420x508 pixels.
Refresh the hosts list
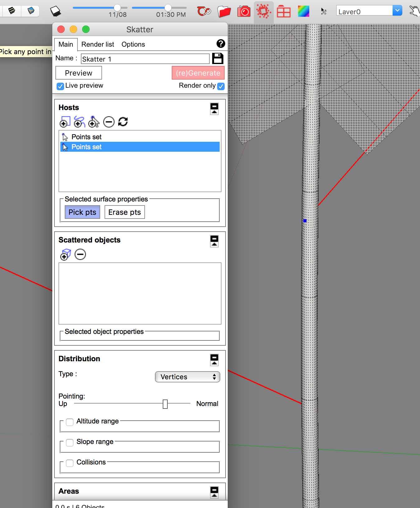(123, 122)
